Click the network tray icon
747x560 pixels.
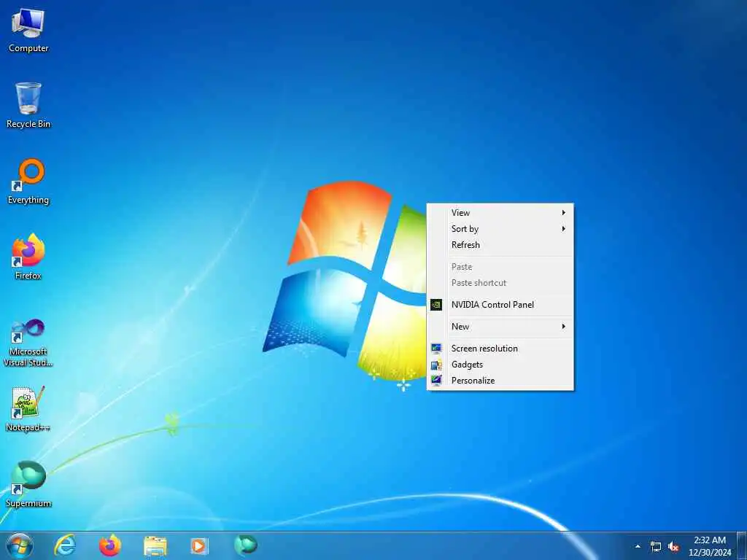pyautogui.click(x=656, y=547)
